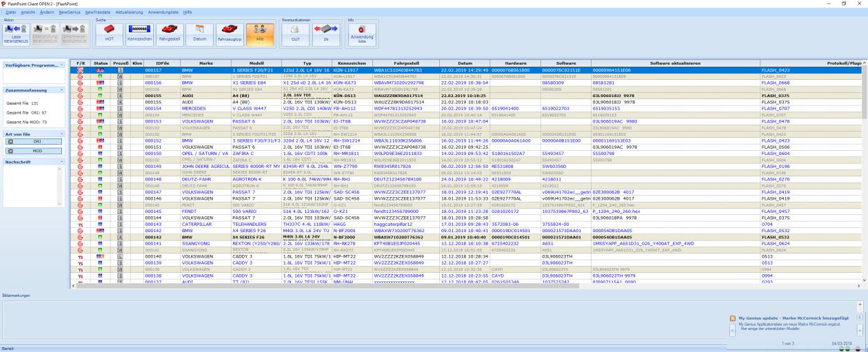Select IDFile 000154 MERCEDES row
868x352 pixels.
tap(465, 109)
